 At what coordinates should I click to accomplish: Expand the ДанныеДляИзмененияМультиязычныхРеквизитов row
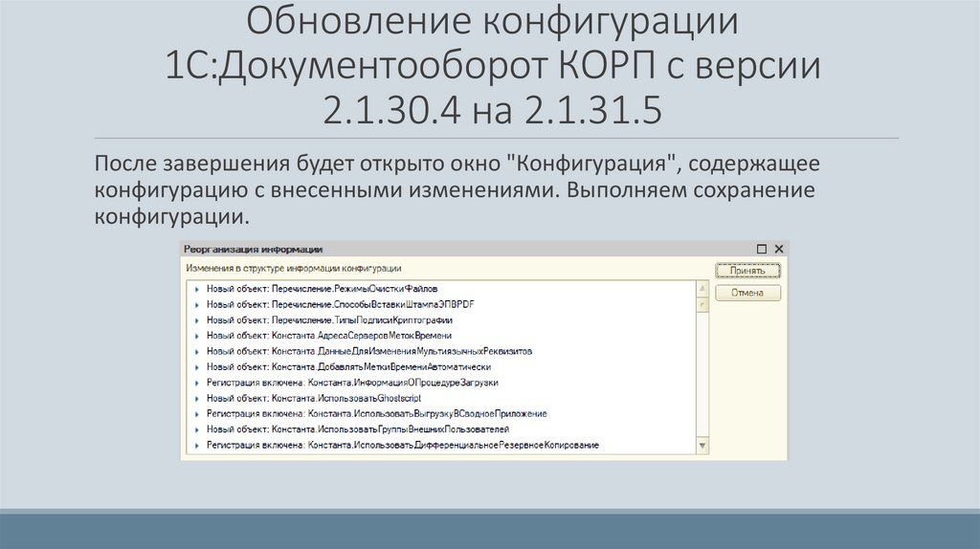coord(197,352)
